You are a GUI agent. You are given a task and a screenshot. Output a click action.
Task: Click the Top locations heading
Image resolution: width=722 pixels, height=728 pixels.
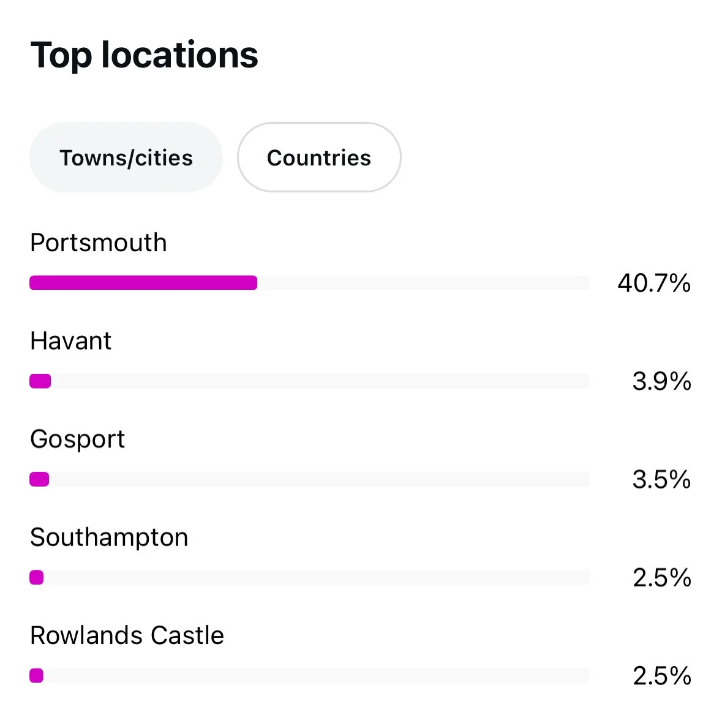pos(144,55)
